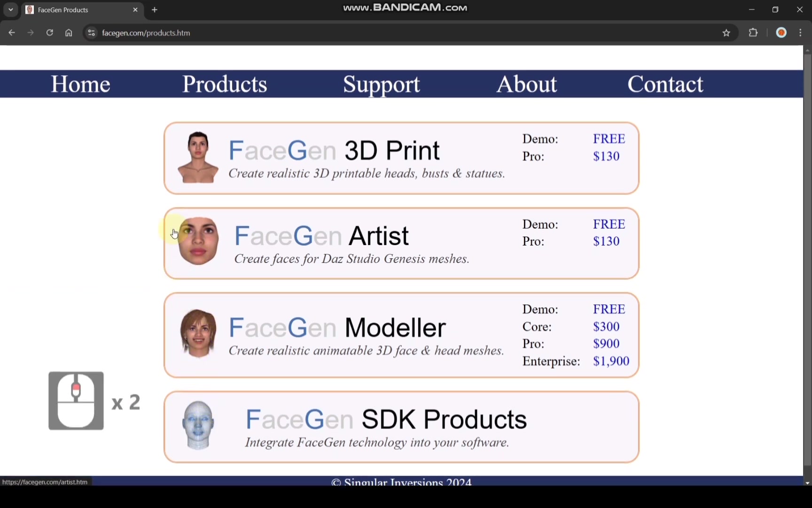Open the FaceGen Modeller title link
The image size is (812, 508).
337,328
